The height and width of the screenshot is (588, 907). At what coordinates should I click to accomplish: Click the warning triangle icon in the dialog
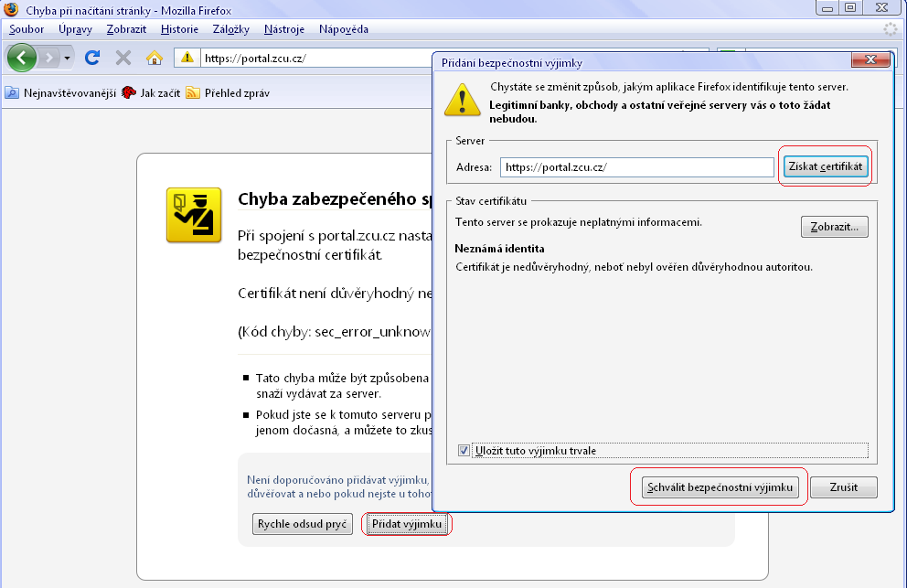tap(462, 100)
